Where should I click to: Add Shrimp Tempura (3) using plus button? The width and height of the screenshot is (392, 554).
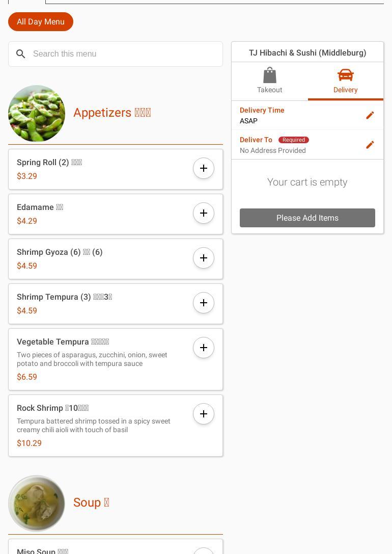pos(204,303)
